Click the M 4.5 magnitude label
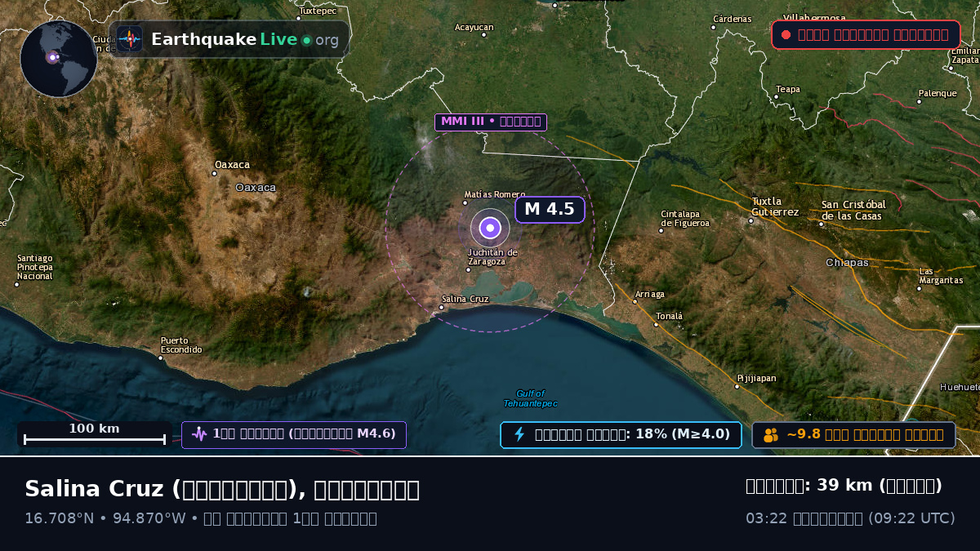The height and width of the screenshot is (551, 980). [x=550, y=209]
